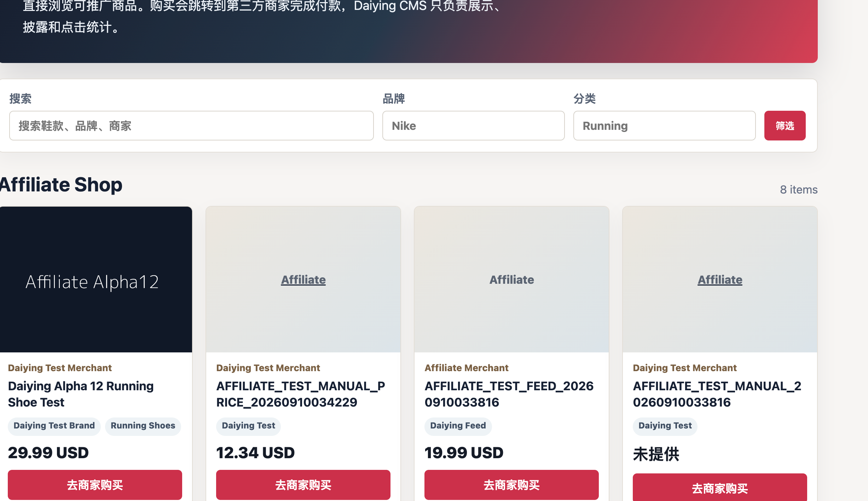This screenshot has width=868, height=501.
Task: Click the AFFILIATE_TEST_FEED_20260910033816 title
Action: [x=509, y=394]
